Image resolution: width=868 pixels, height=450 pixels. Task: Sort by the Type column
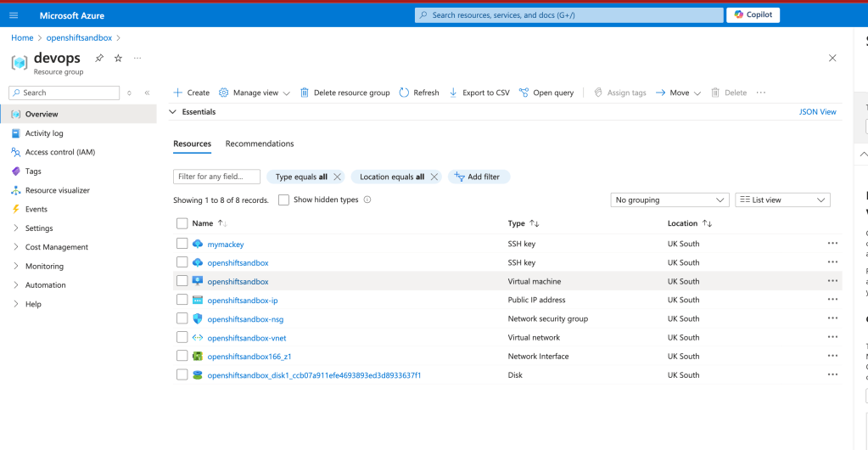tap(524, 223)
